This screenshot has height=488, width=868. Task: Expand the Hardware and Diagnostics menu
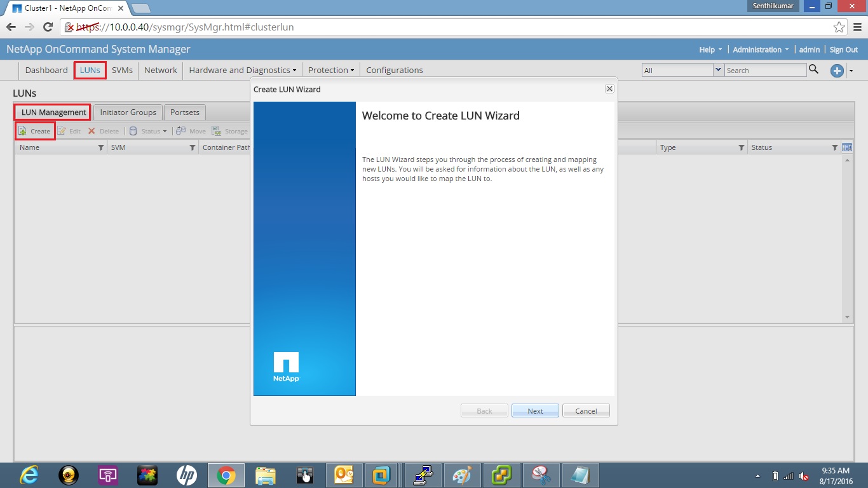click(242, 70)
